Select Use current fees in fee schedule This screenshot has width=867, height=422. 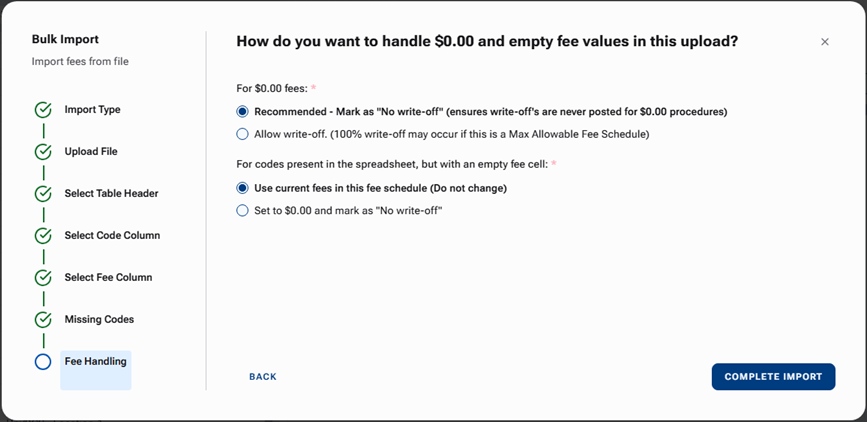click(242, 188)
